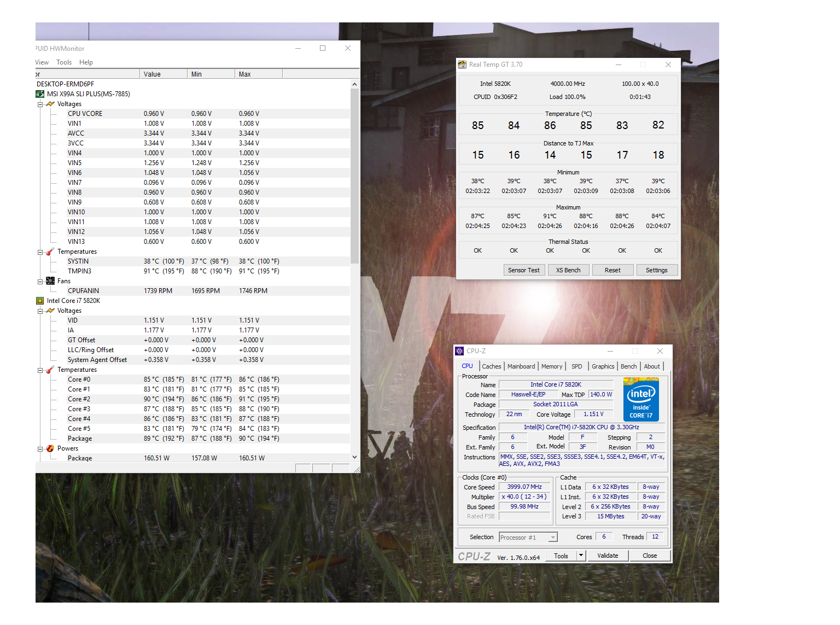Click the Tools button in CPU-Z
This screenshot has width=840, height=625.
point(561,556)
